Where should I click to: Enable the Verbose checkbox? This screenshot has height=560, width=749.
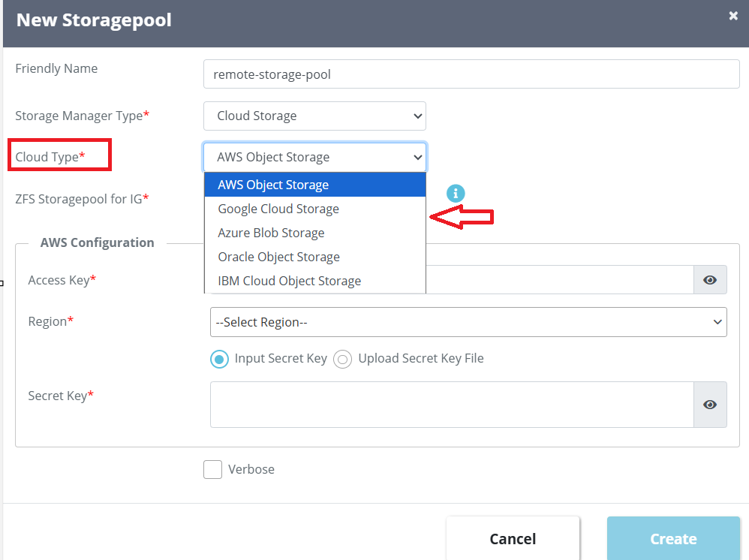pyautogui.click(x=212, y=469)
